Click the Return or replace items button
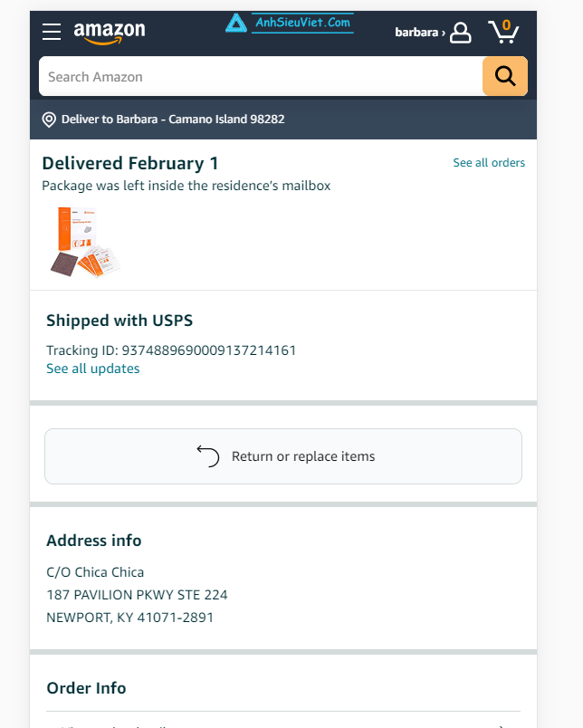The width and height of the screenshot is (583, 728). [283, 456]
